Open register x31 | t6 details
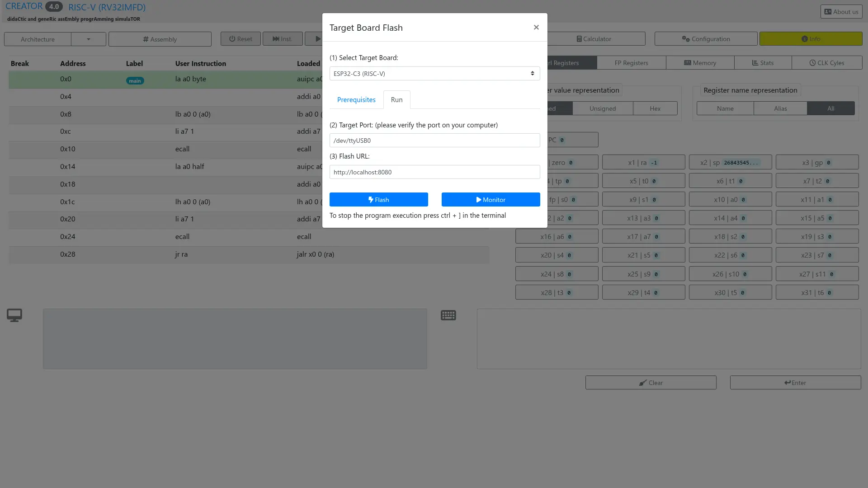Screen dimensions: 868x488 point(817,292)
